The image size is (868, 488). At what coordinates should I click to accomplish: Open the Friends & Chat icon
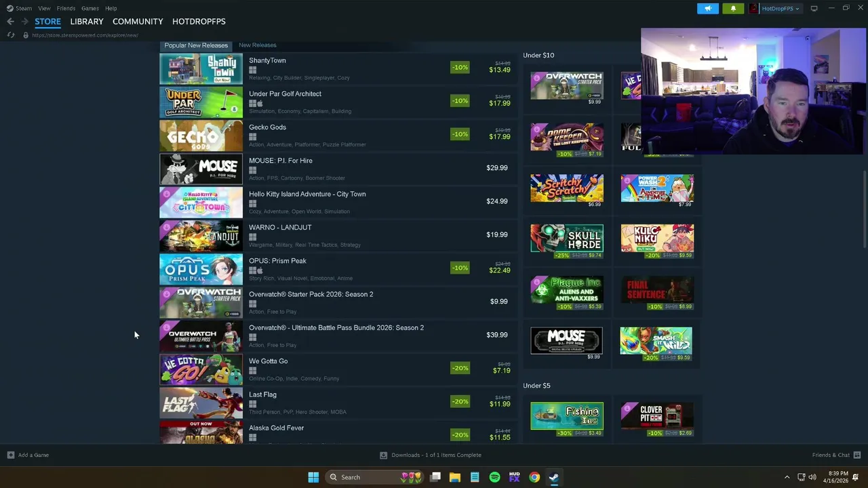click(857, 455)
